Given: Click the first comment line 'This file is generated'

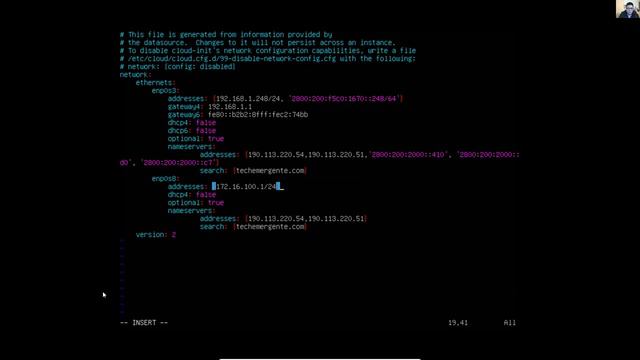Looking at the screenshot, I should (226, 35).
